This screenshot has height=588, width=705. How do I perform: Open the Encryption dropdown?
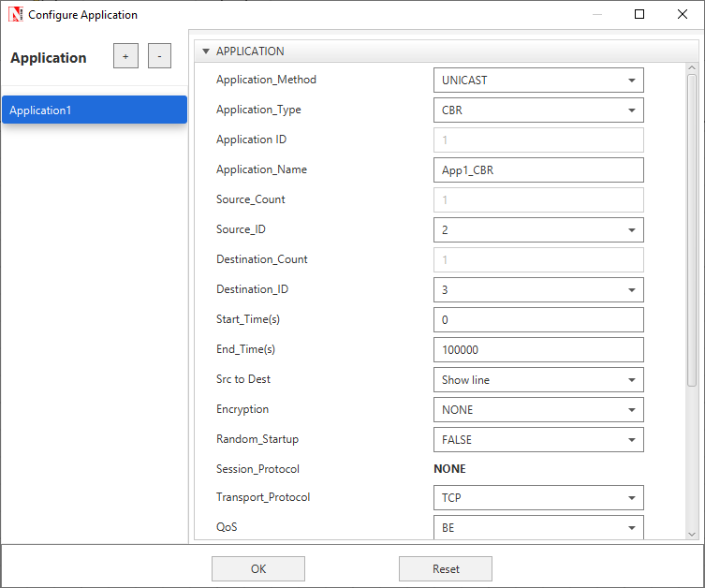pos(538,409)
